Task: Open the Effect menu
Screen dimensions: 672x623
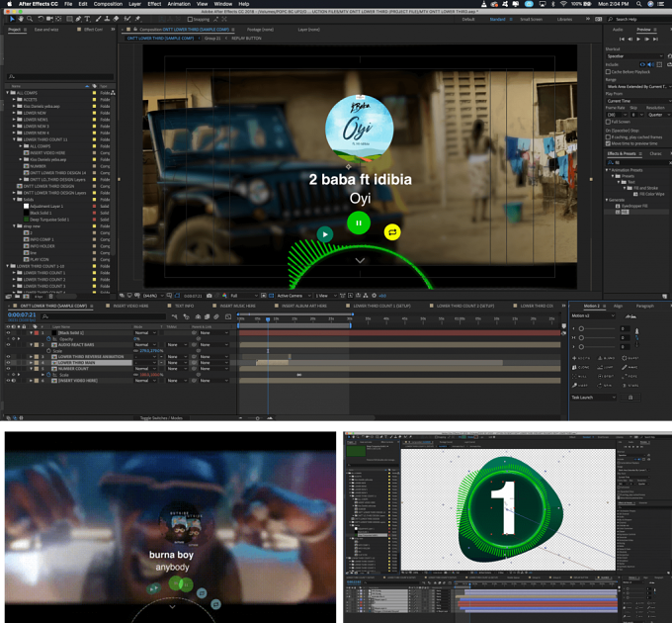Action: (154, 4)
